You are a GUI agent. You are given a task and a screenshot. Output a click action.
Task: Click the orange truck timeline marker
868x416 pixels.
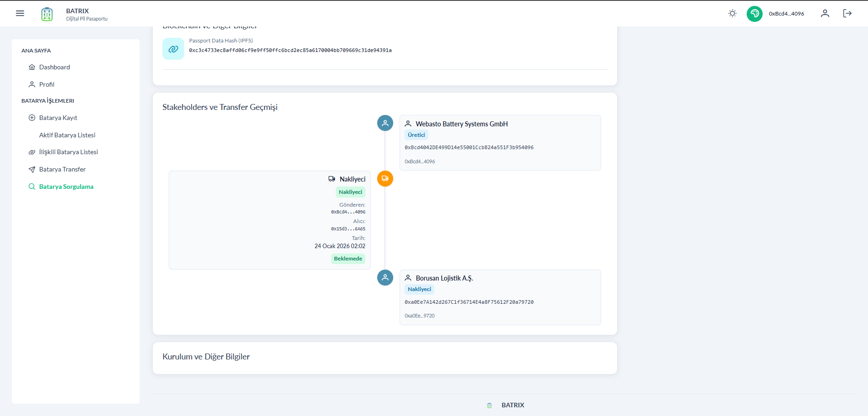[x=385, y=179]
